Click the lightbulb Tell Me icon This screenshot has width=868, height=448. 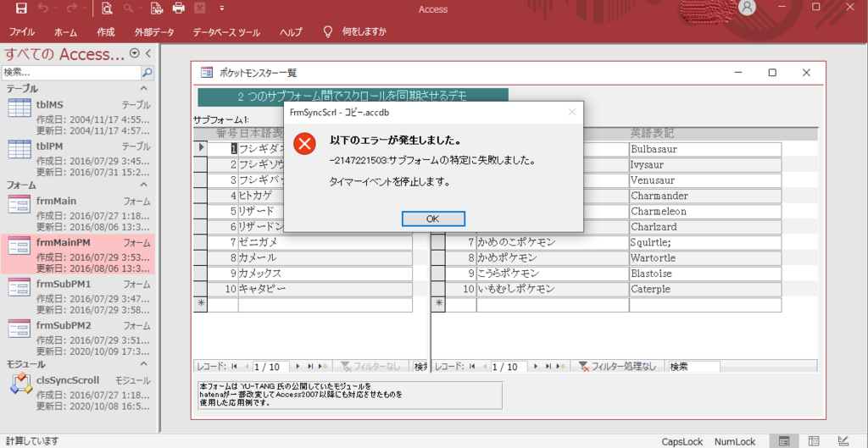coord(327,32)
